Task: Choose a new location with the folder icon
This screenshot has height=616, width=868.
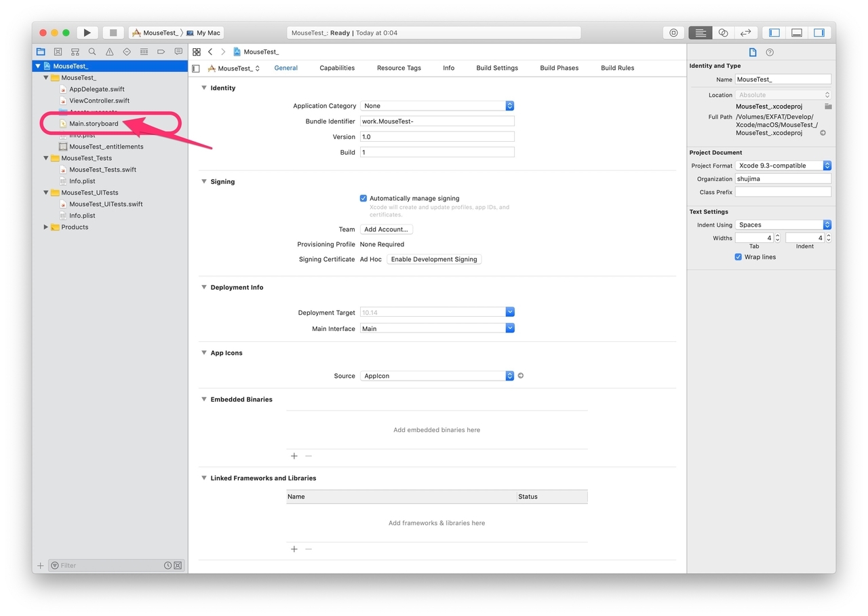Action: point(828,107)
